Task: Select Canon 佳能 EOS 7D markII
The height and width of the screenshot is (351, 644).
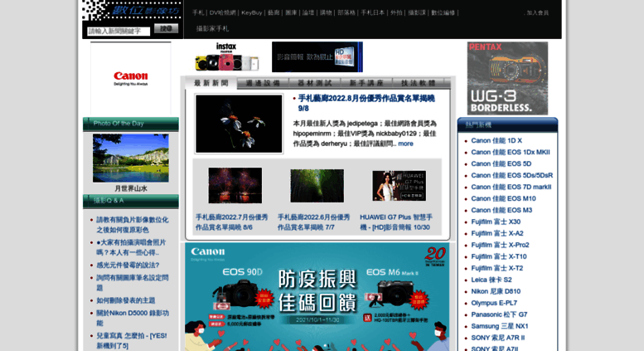Action: click(x=511, y=187)
